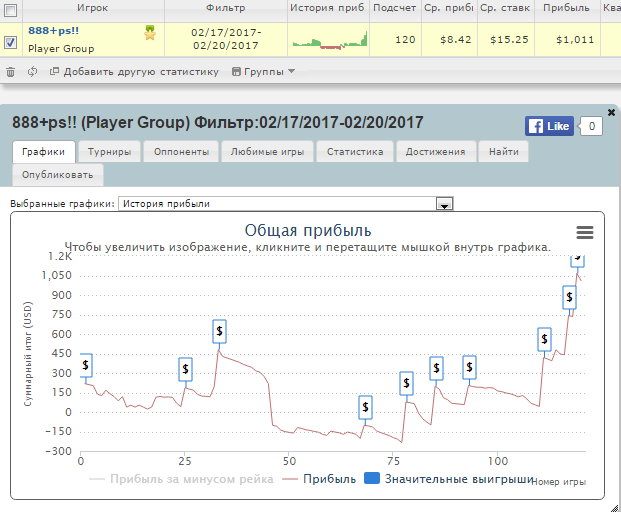Click the dropdown arrow of chart selector
621x512 pixels.
(x=444, y=204)
